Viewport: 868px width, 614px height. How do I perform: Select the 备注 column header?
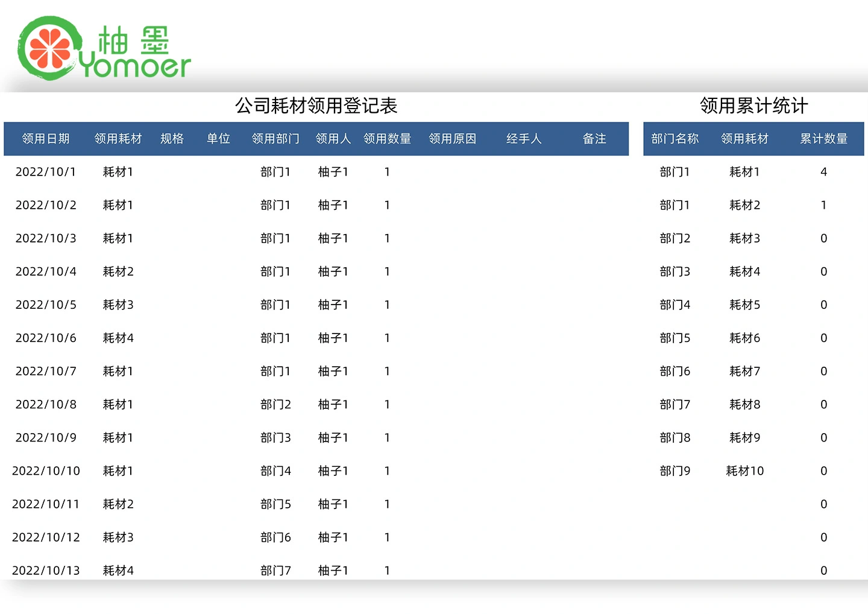click(594, 139)
